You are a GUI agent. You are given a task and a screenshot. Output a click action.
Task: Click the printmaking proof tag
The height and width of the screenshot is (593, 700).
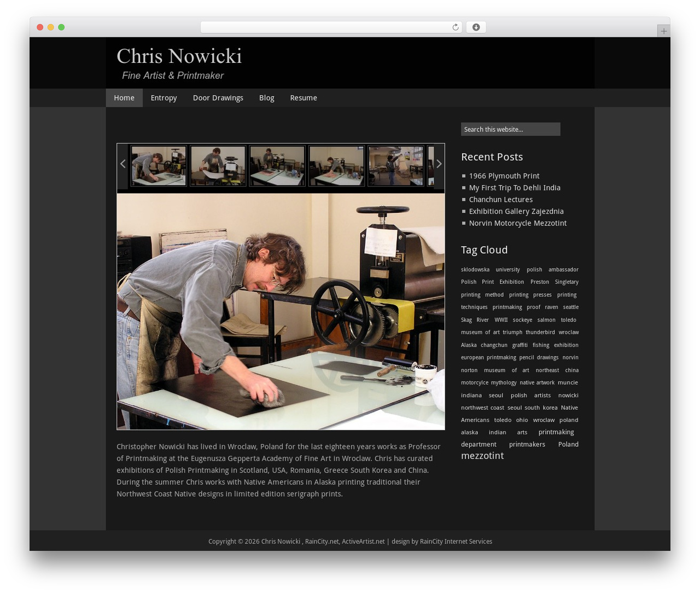516,307
